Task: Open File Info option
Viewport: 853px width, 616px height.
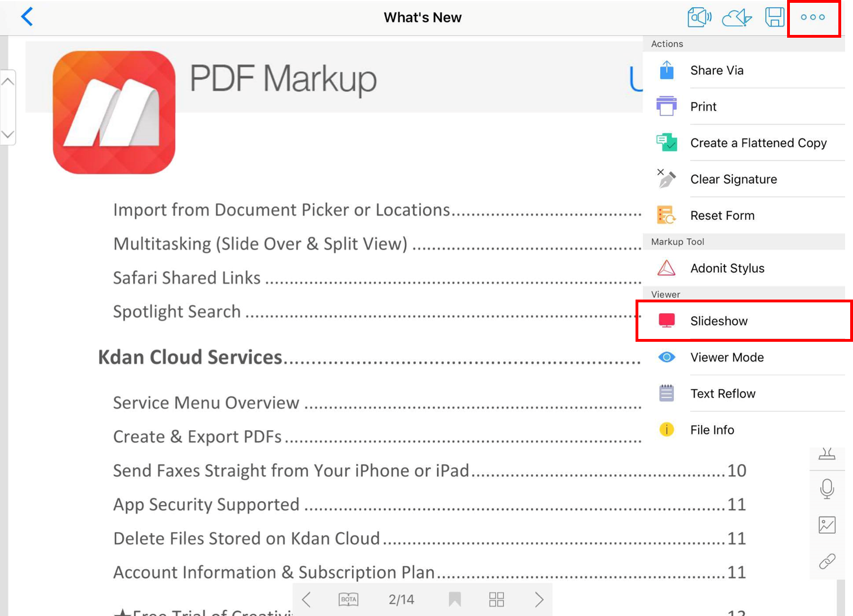Action: coord(744,430)
